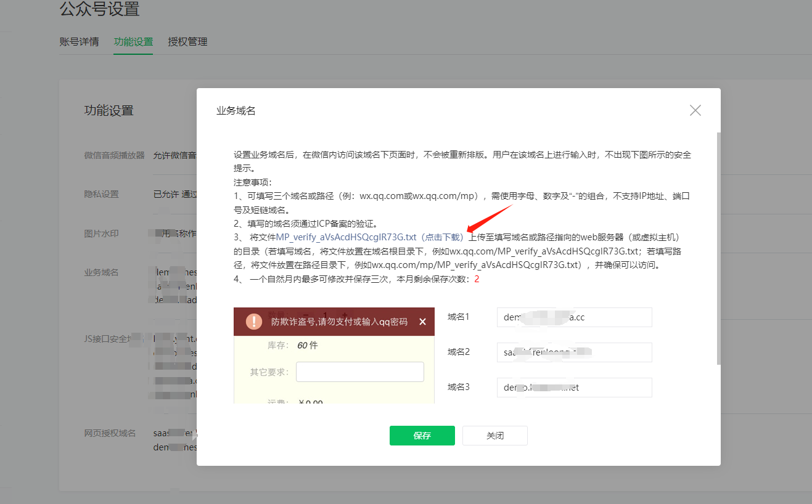
Task: Open the 授权管理 tab
Action: pyautogui.click(x=187, y=42)
